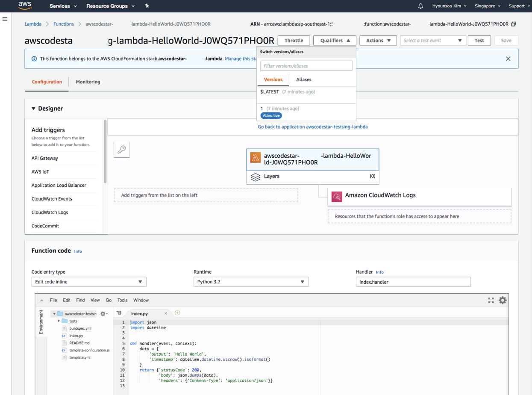Open the Window menu in the editor
532x395 pixels.
click(141, 300)
